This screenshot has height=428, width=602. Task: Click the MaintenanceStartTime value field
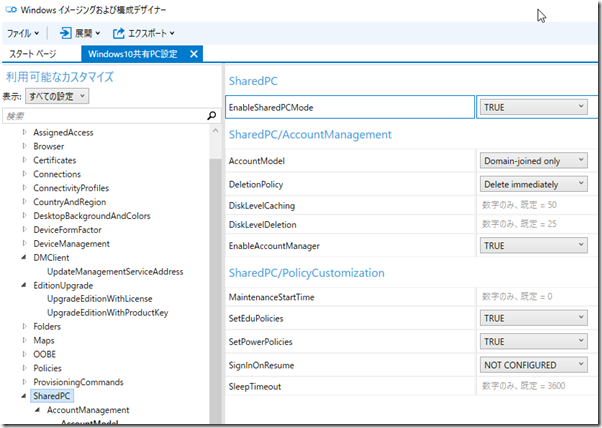pos(536,297)
